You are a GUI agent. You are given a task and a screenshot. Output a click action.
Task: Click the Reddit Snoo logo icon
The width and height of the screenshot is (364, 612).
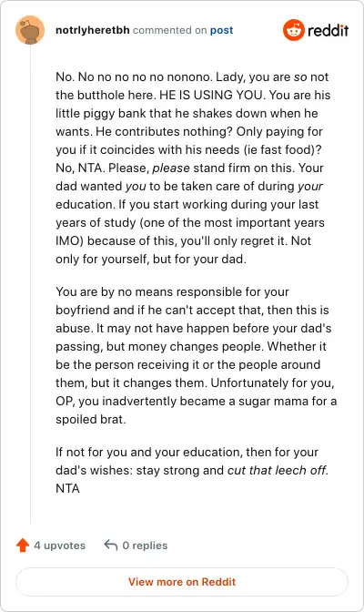294,30
